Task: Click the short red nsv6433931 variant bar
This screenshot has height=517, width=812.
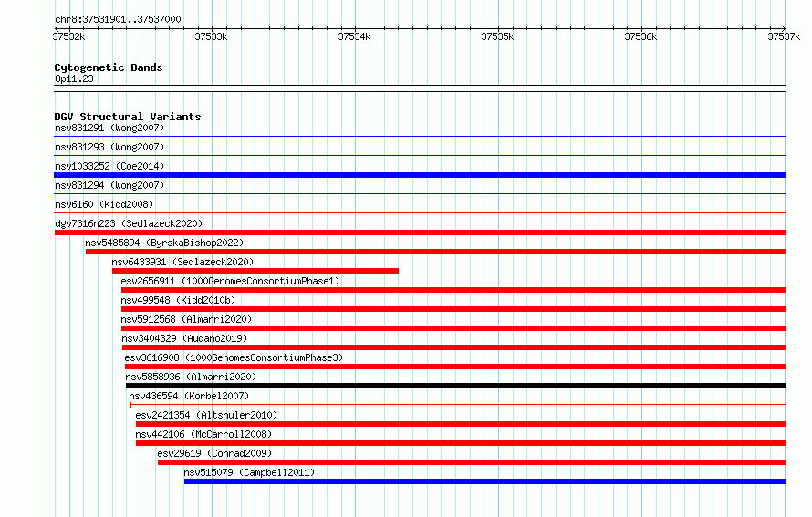Action: (255, 271)
